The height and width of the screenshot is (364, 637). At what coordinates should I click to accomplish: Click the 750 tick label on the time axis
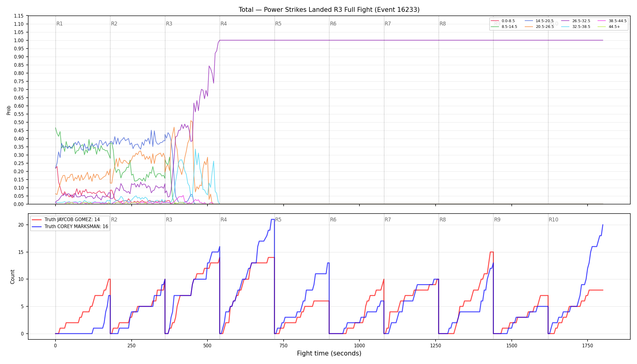[283, 345]
